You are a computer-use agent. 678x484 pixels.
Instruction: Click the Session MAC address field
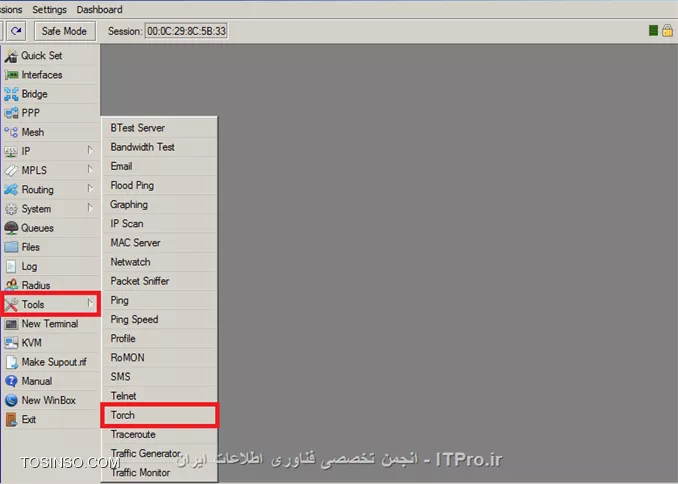pyautogui.click(x=186, y=31)
